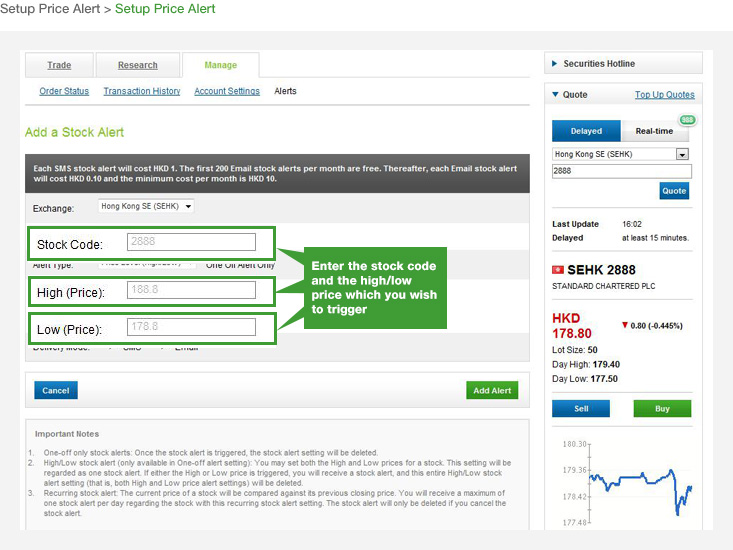Click the Day High 179.40 value
The height and width of the screenshot is (550, 733).
(606, 364)
